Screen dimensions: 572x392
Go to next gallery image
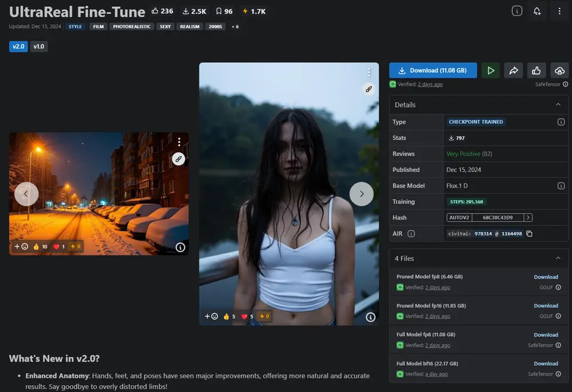[362, 194]
